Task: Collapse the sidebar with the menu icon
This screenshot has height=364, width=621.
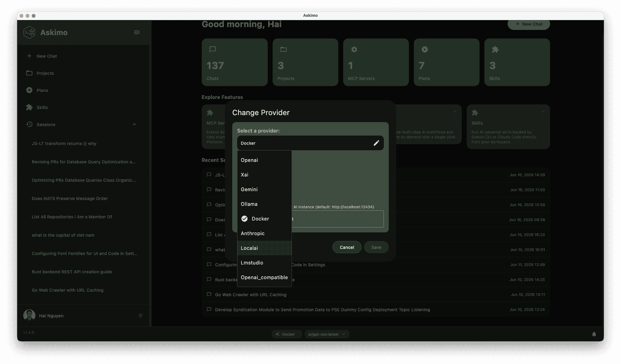Action: click(x=137, y=32)
